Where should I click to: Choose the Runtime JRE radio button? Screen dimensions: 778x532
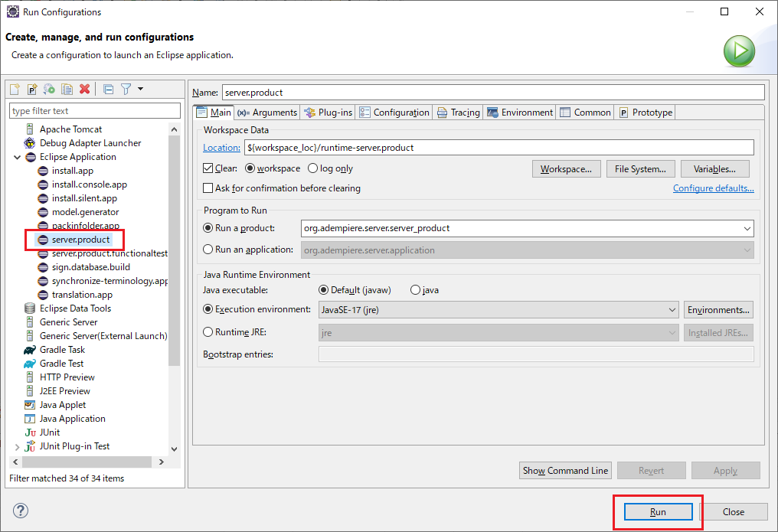click(x=208, y=331)
